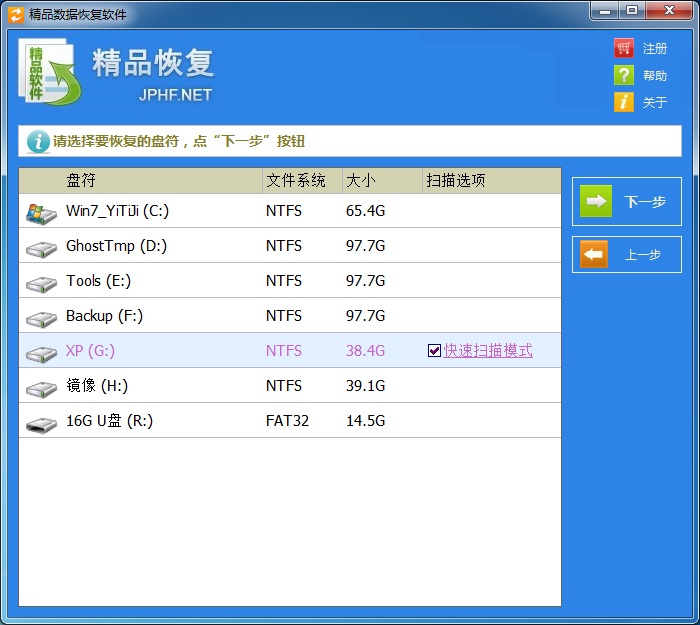Screen dimensions: 700x625
Task: Click the drive icon for GhostTmp (D:)
Action: 41,249
